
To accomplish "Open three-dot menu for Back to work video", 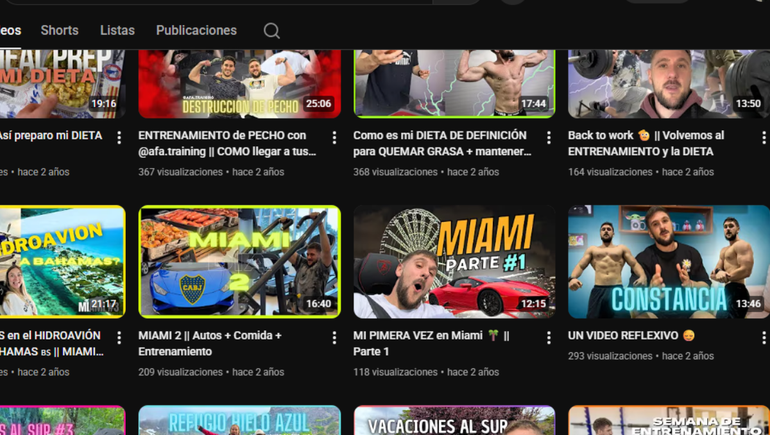I will tap(763, 138).
